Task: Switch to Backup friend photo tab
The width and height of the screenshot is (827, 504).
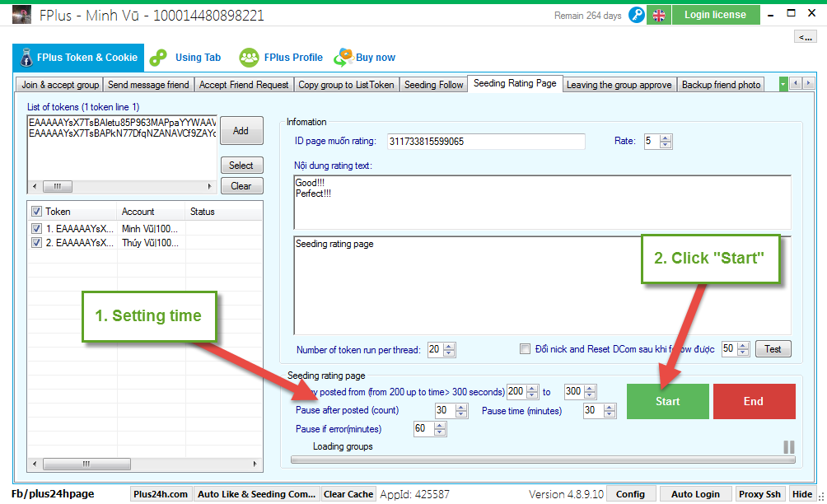Action: click(721, 85)
